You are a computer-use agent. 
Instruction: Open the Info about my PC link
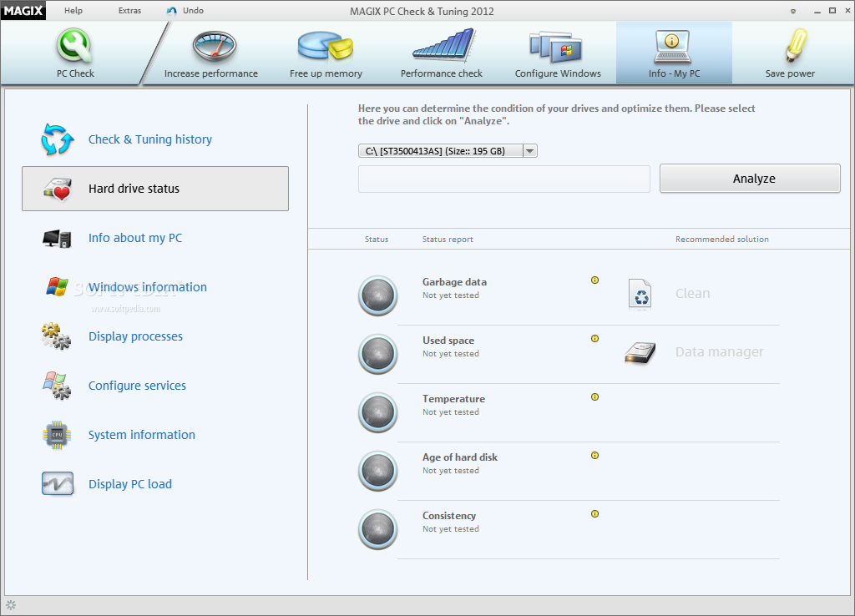pyautogui.click(x=135, y=238)
